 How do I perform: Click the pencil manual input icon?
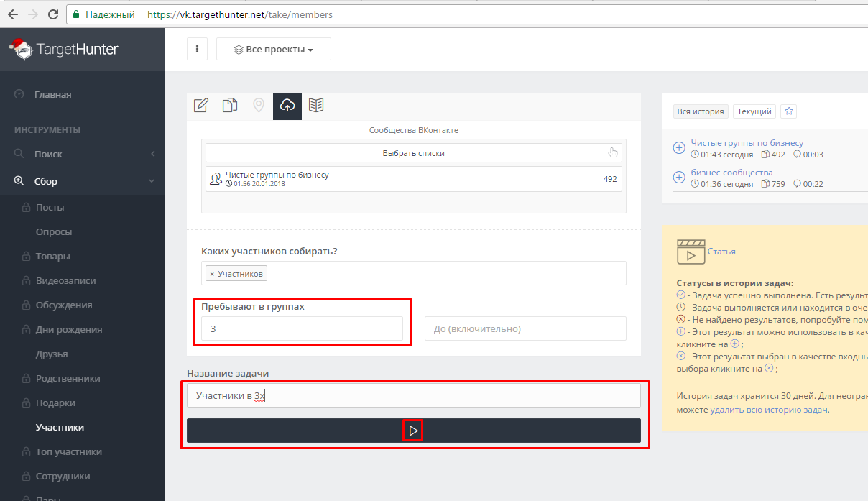click(201, 106)
